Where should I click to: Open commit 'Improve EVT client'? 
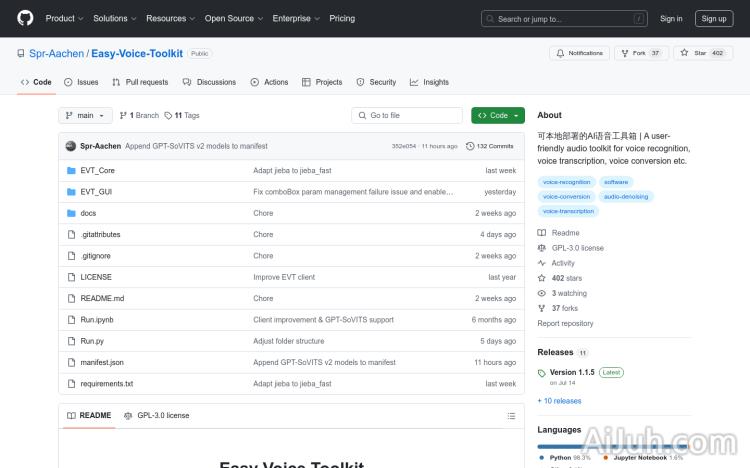284,277
